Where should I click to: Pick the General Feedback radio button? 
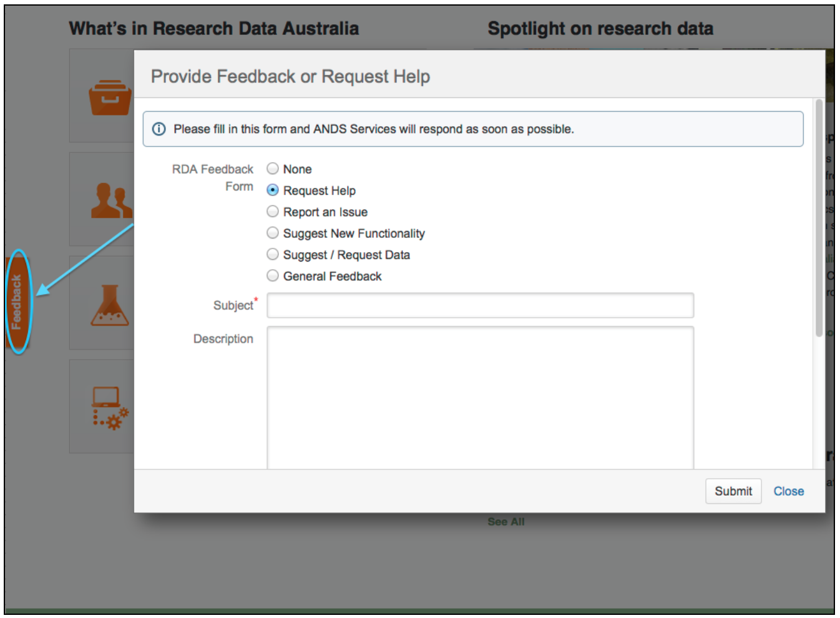273,275
